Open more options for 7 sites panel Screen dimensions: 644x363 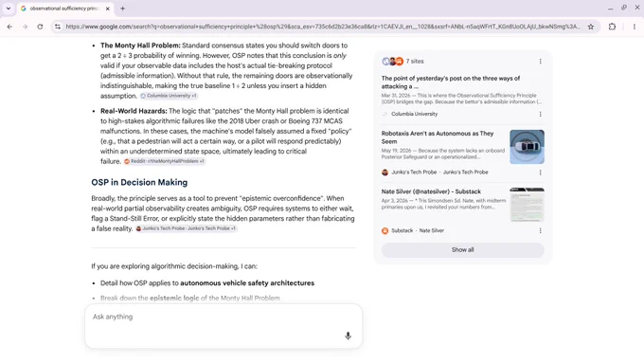tap(540, 62)
